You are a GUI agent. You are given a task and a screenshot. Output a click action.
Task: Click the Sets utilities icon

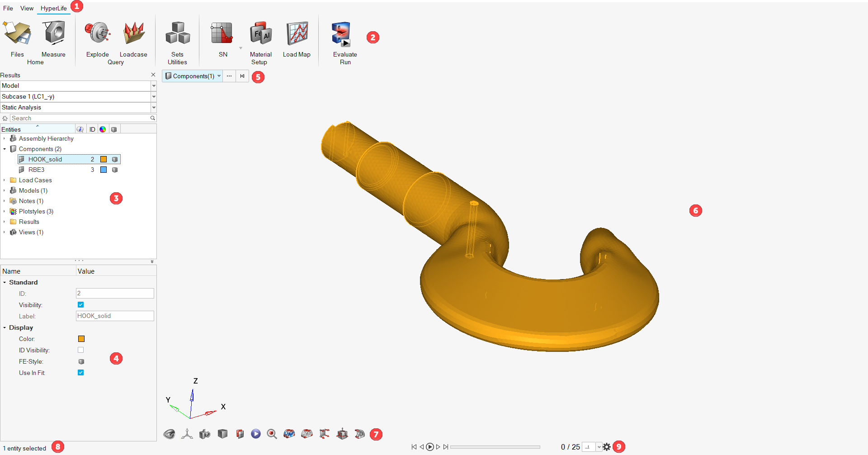(177, 34)
